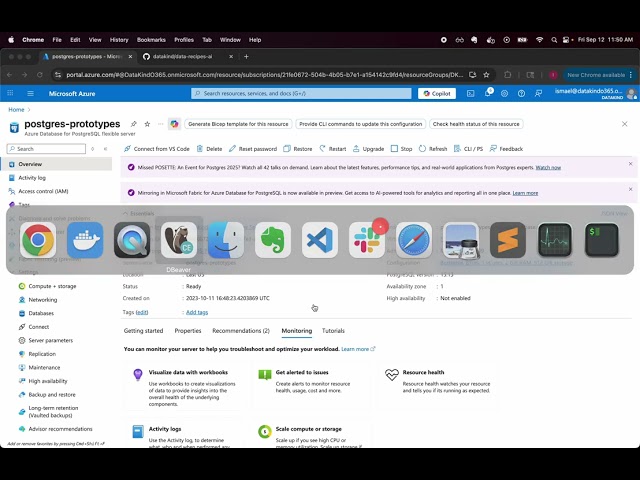Open Azure help question mark icon
The width and height of the screenshot is (640, 480).
tap(521, 93)
